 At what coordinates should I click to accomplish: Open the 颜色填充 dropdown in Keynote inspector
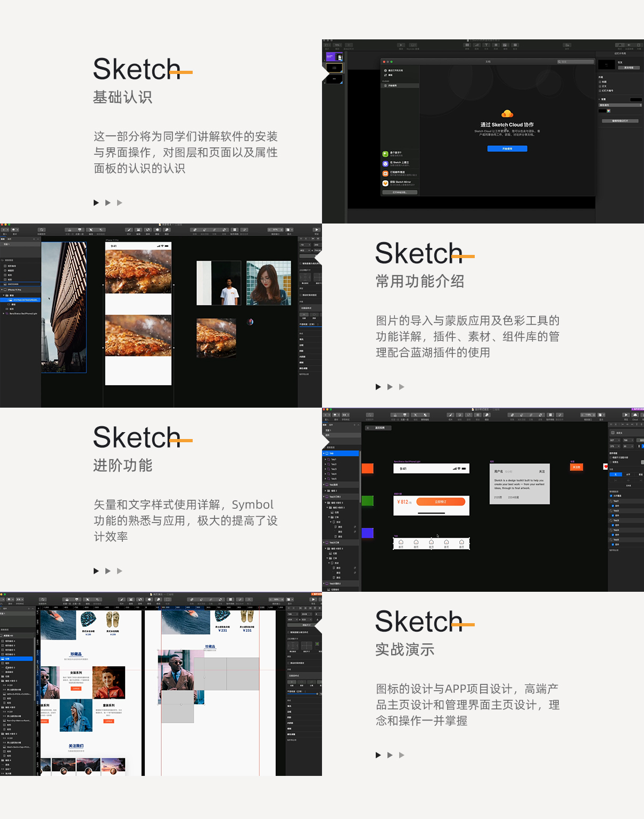tap(620, 105)
